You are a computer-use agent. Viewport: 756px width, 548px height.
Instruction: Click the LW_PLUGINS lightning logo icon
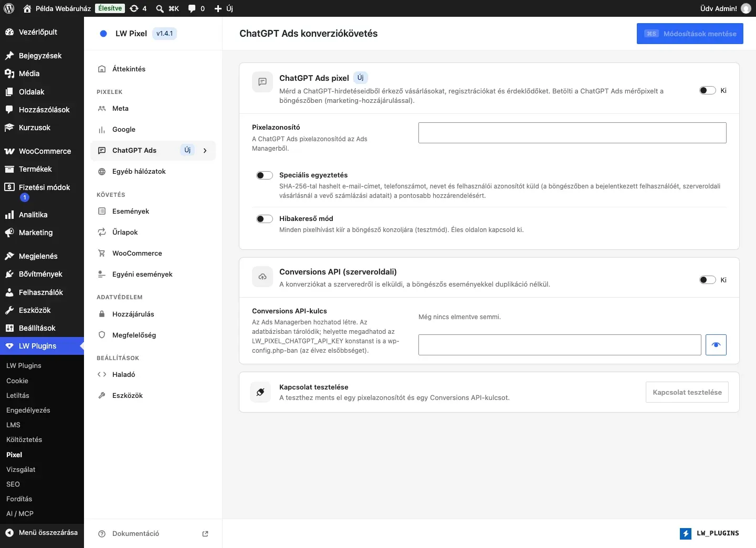686,533
